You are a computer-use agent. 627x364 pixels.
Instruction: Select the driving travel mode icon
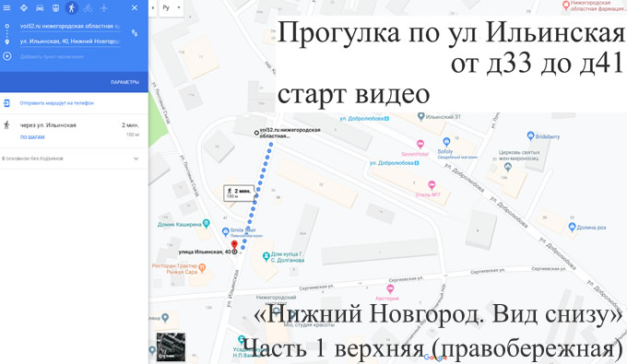click(x=40, y=7)
